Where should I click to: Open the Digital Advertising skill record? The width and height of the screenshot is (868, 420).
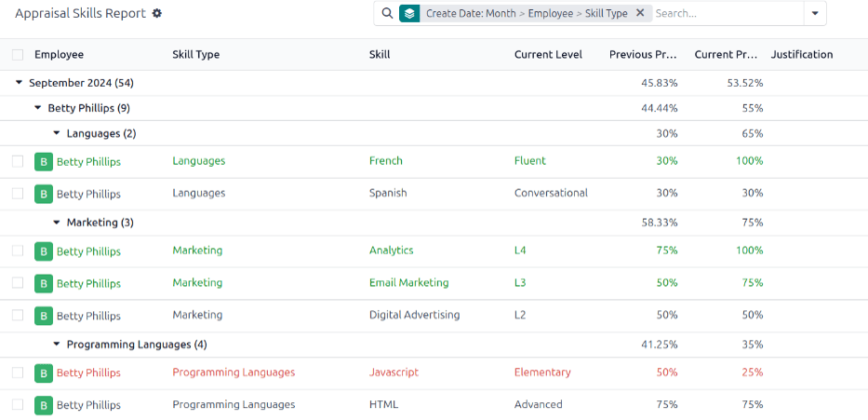[414, 316]
